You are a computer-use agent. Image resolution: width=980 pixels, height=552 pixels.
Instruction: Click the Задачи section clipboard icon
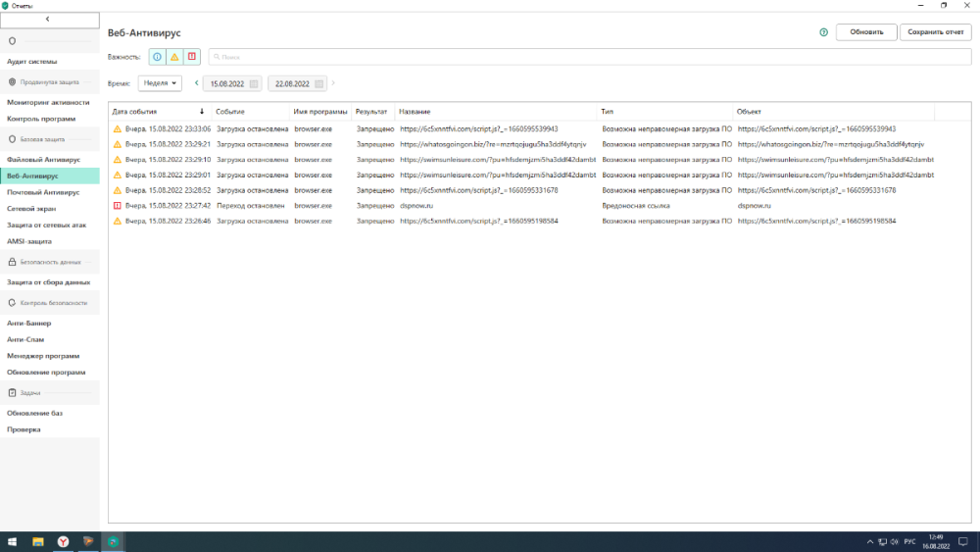tap(12, 392)
